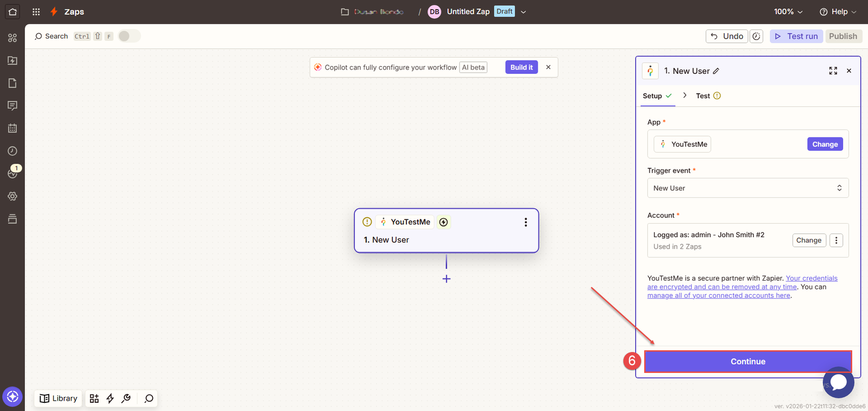
Task: Open the apps grid launcher icon
Action: (x=36, y=11)
